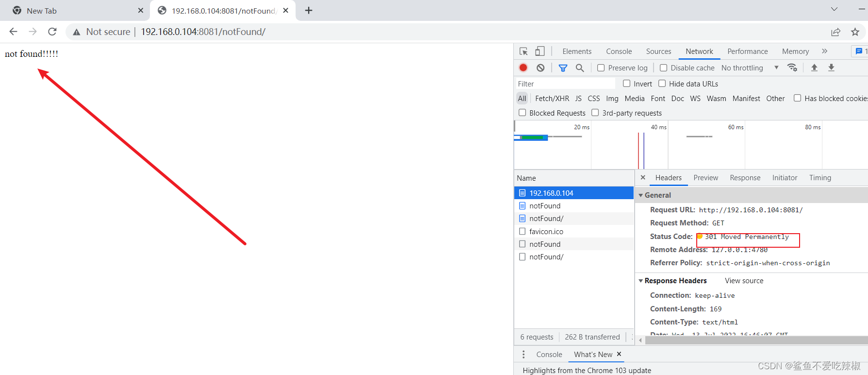Toggle device toolbar emulation icon

click(540, 51)
